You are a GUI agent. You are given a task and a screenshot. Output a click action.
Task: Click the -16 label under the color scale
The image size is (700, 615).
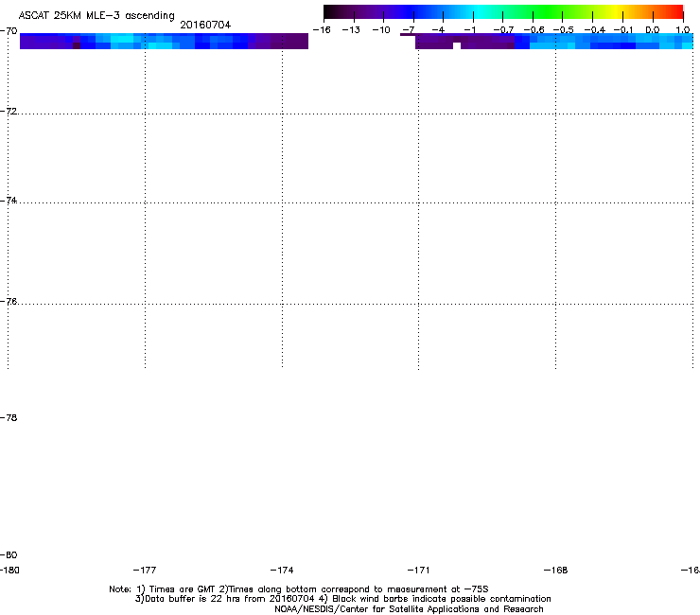322,30
